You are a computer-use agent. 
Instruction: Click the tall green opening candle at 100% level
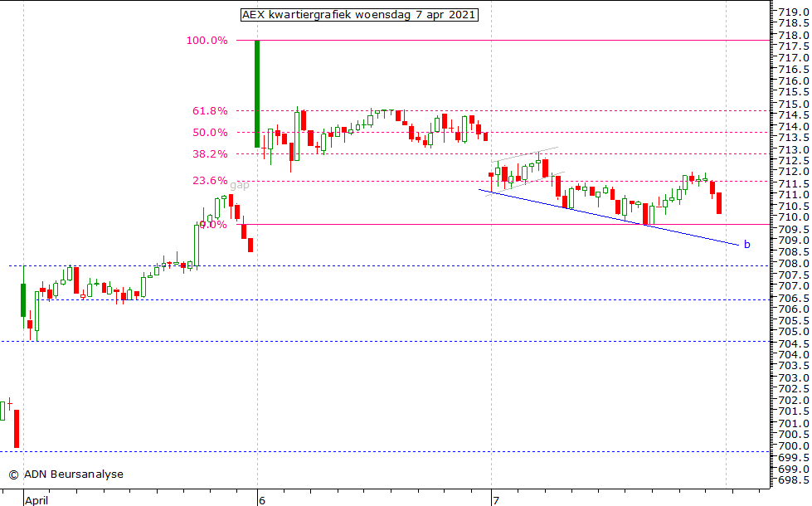point(257,94)
